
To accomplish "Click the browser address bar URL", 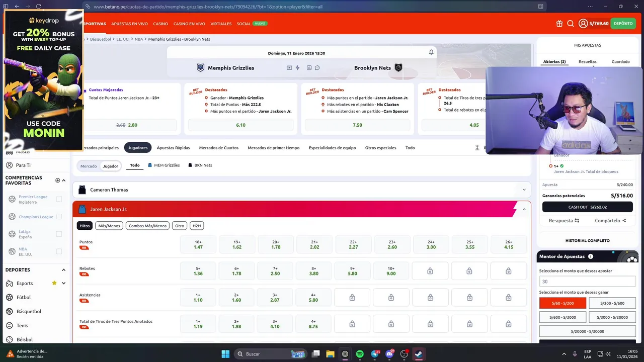I will tap(208, 7).
